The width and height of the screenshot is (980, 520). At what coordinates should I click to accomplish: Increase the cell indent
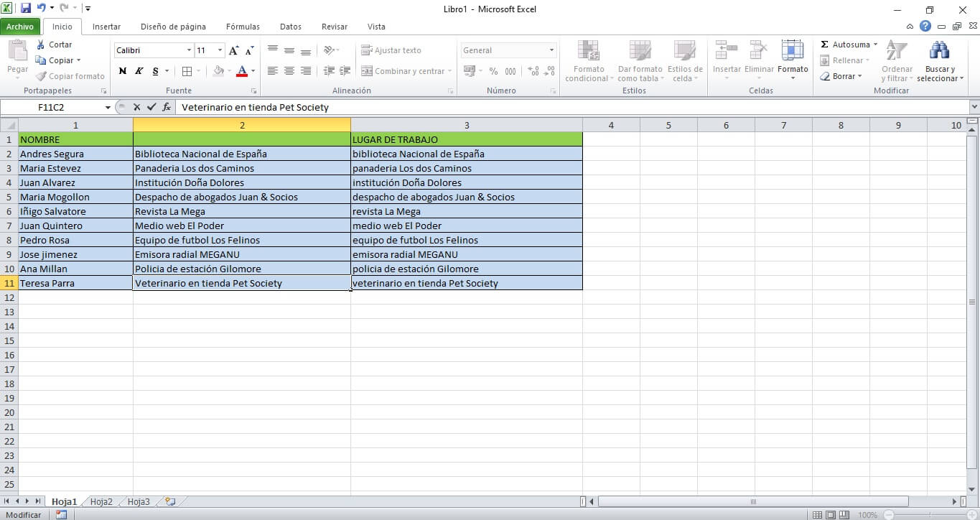coord(345,71)
